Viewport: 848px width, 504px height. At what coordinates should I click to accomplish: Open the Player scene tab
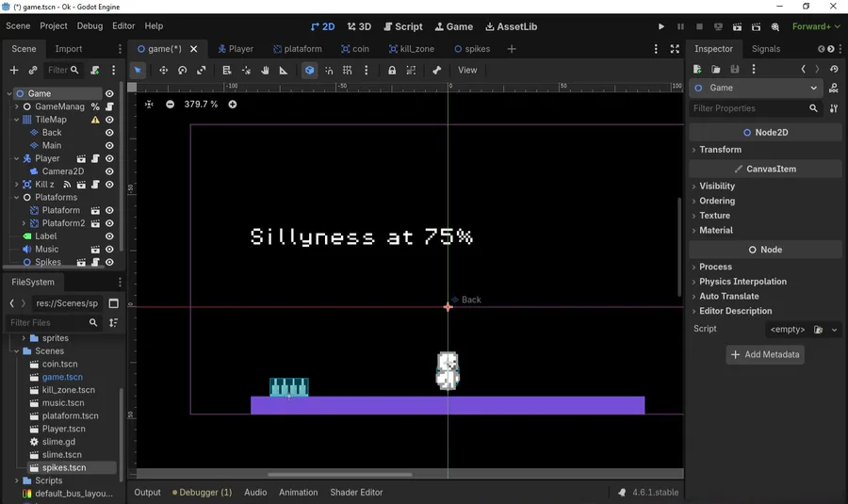click(236, 49)
